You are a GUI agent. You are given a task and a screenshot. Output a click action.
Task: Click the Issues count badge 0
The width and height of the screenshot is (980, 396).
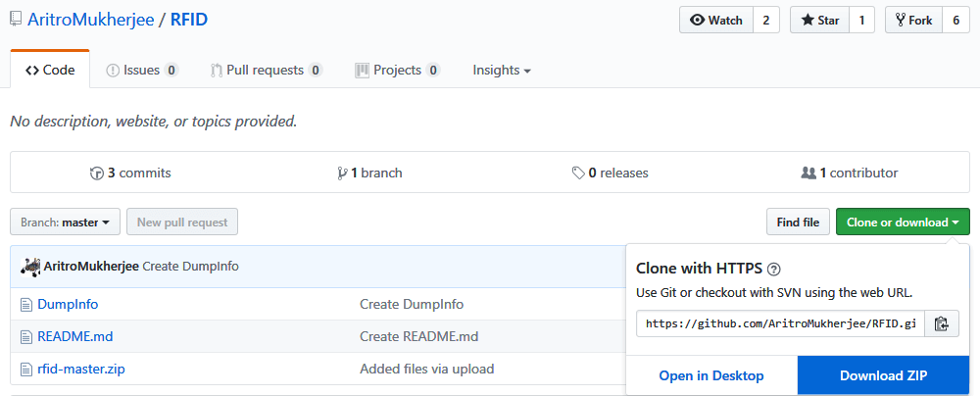(171, 71)
